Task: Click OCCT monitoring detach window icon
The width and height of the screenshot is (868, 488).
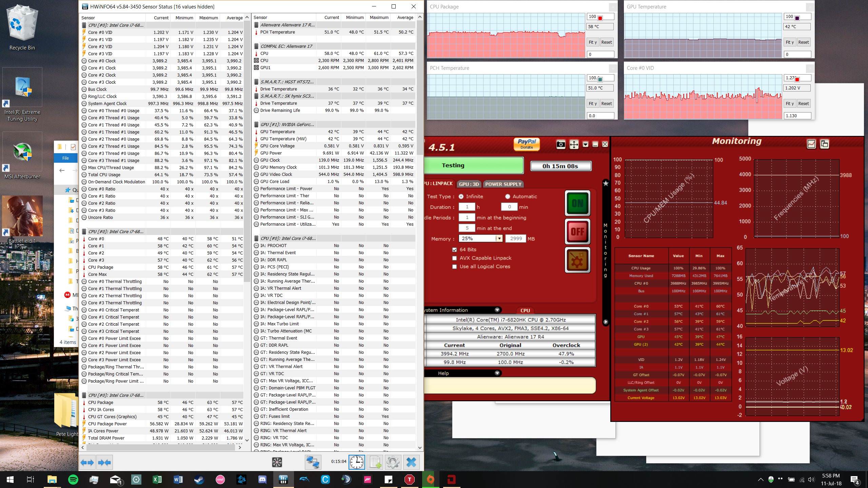Action: pyautogui.click(x=824, y=144)
